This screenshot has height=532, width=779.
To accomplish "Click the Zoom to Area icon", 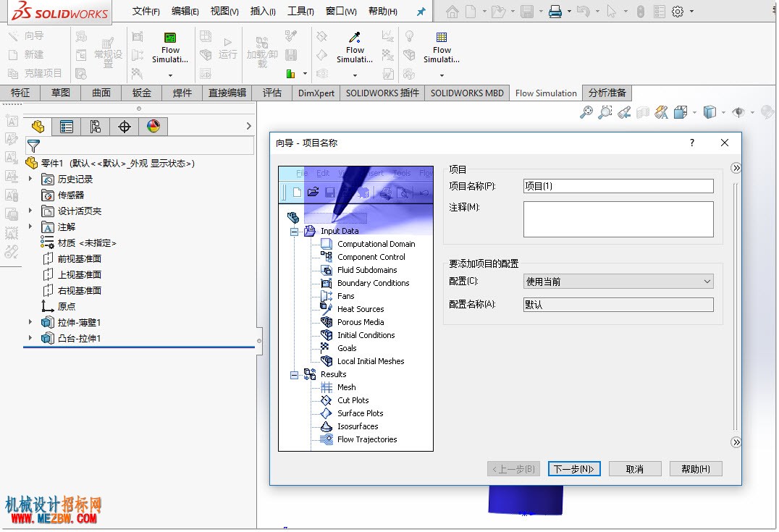I will tap(605, 112).
